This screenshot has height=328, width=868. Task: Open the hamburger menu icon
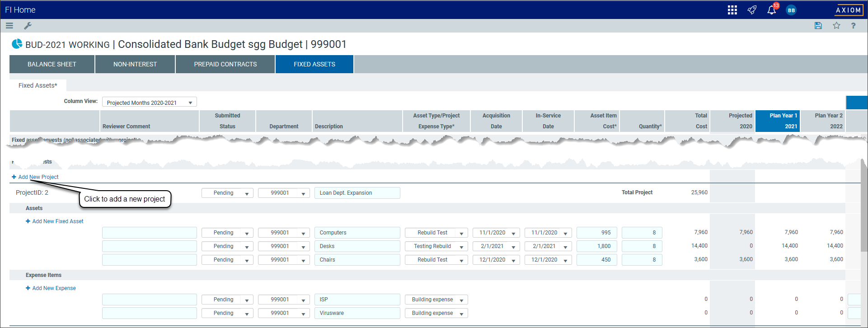(9, 26)
